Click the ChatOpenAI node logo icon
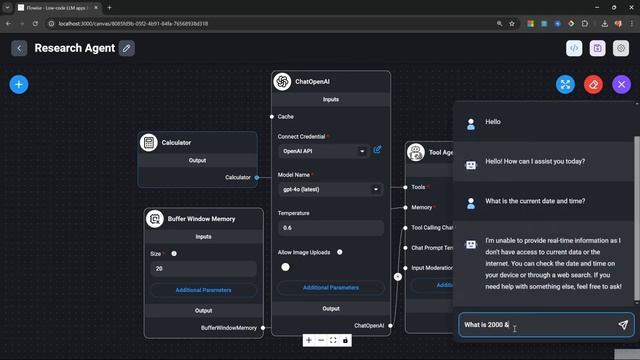Viewport: 640px width, 360px height. [x=282, y=82]
